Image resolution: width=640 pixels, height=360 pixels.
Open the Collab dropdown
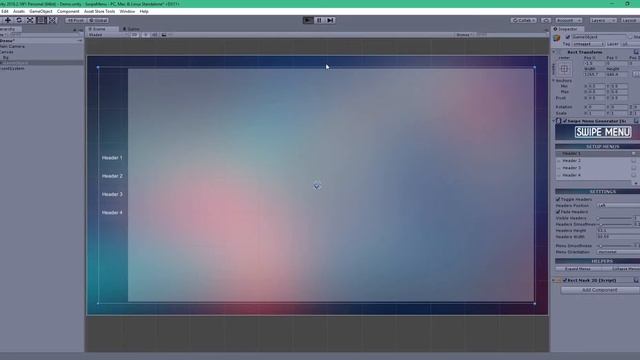[524, 20]
